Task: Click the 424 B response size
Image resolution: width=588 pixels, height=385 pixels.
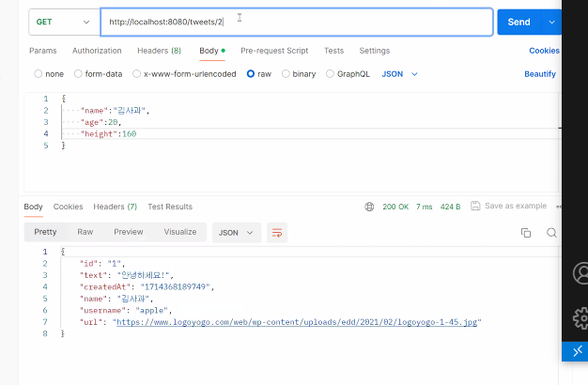Action: (450, 207)
